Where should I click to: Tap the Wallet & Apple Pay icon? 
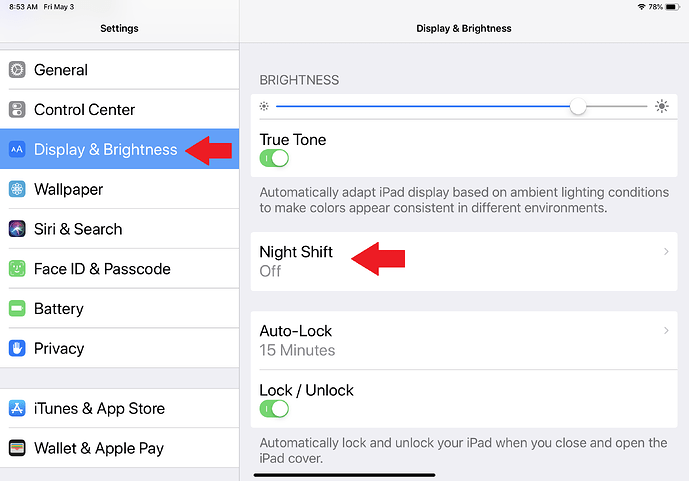pyautogui.click(x=17, y=448)
